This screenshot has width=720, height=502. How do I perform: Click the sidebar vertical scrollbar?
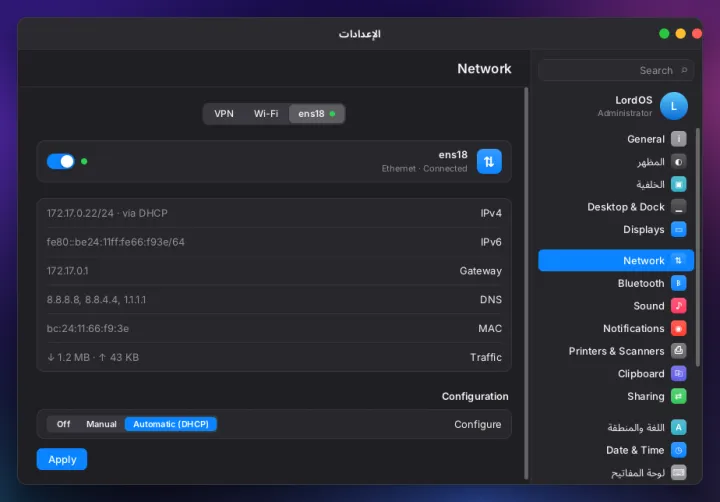tap(698, 247)
